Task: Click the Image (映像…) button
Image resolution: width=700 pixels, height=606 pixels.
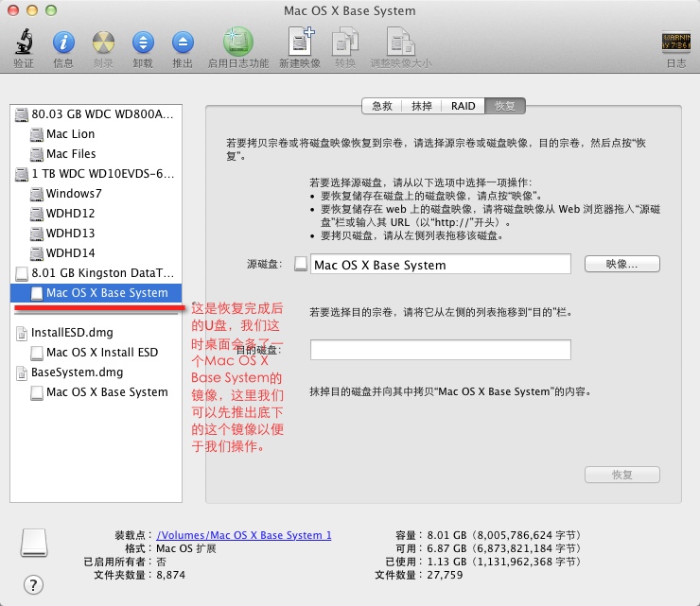Action: [x=621, y=264]
